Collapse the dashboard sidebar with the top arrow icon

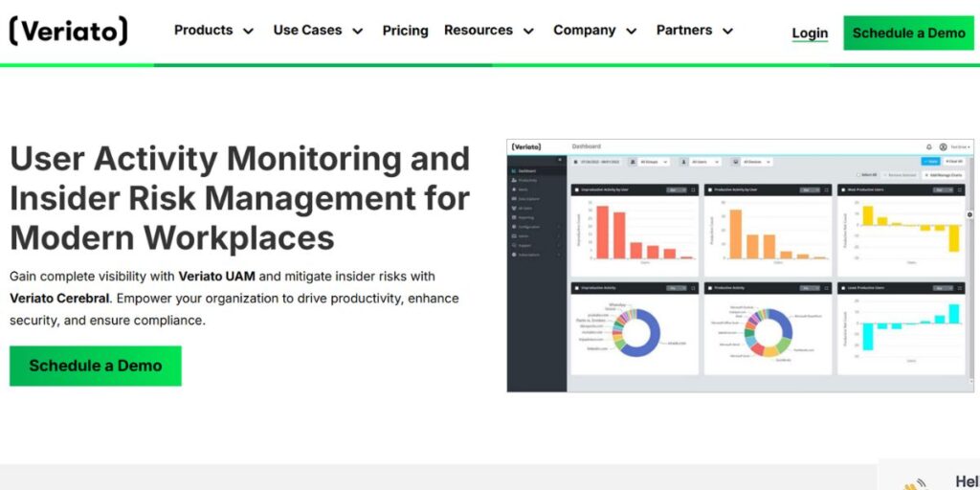559,160
